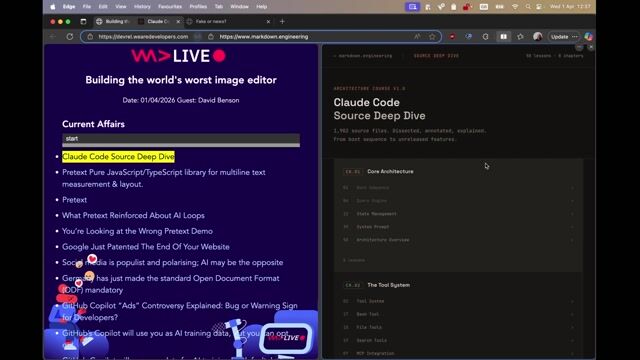Click the devrel.wearedevelopers.com address field
The height and width of the screenshot is (360, 640).
click(143, 37)
